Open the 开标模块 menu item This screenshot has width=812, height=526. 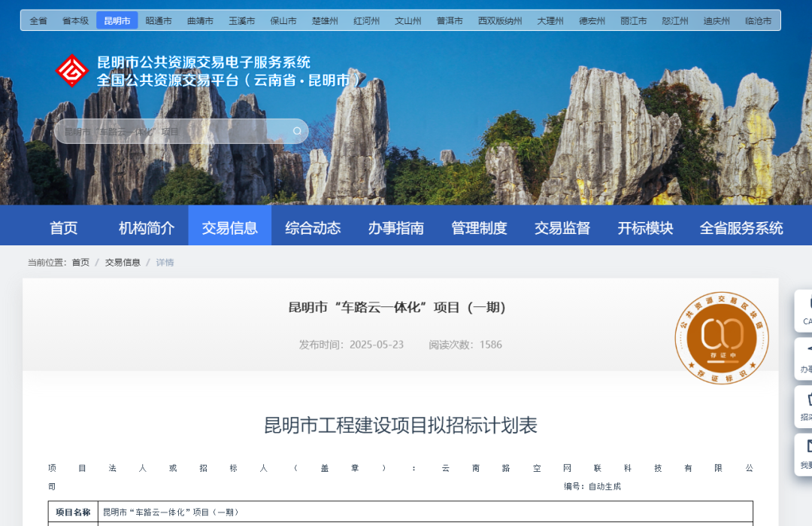point(645,228)
